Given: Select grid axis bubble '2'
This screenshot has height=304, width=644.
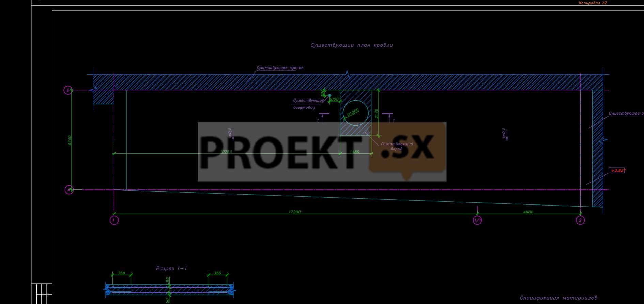Looking at the screenshot, I should pos(580,220).
